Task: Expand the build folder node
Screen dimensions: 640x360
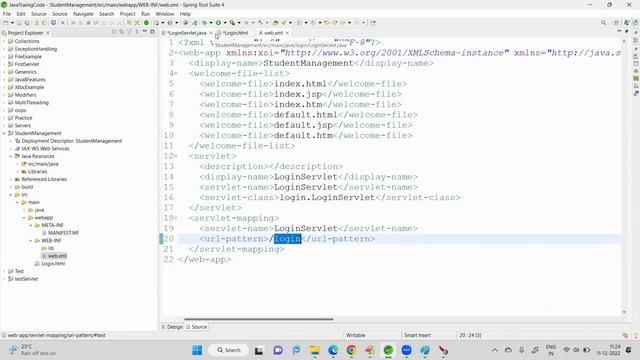Action: pos(11,187)
